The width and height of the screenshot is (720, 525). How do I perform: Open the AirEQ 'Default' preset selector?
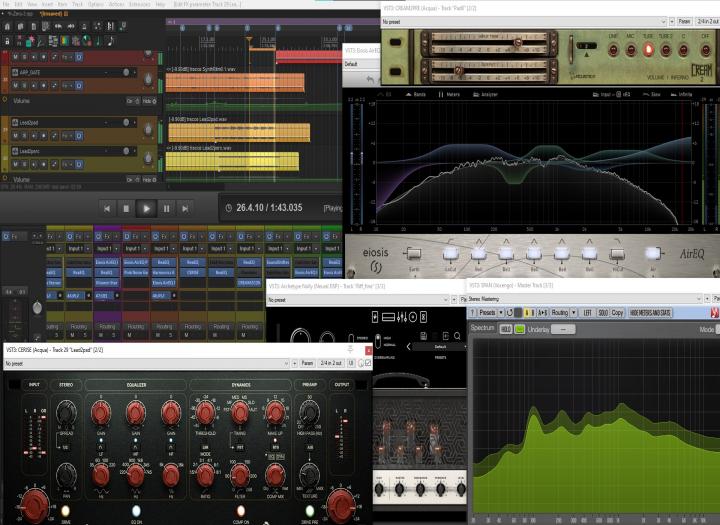(362, 64)
